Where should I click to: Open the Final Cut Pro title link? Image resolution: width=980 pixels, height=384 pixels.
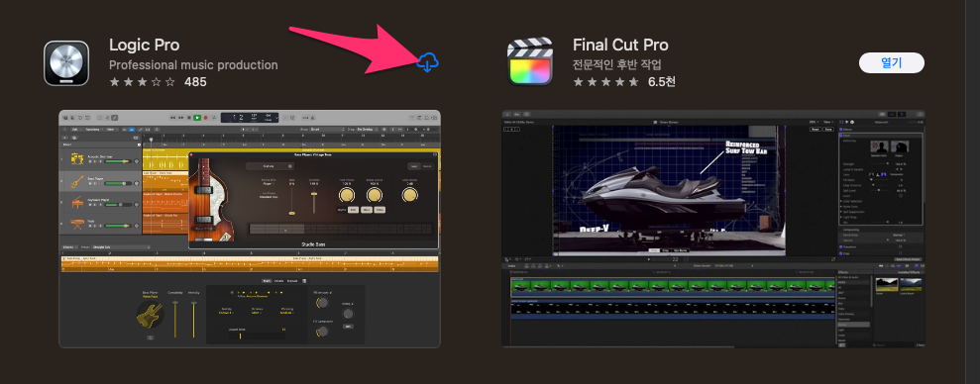click(x=620, y=45)
